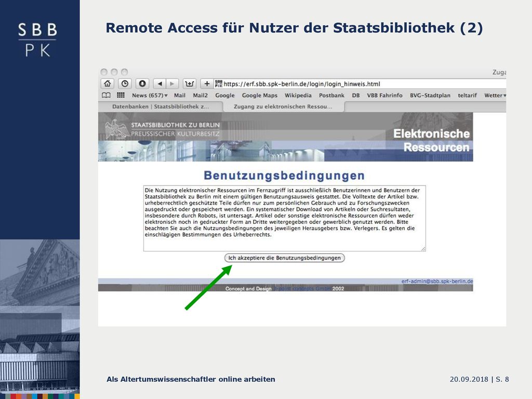
Task: Open the Mail bookmark
Action: [x=179, y=96]
